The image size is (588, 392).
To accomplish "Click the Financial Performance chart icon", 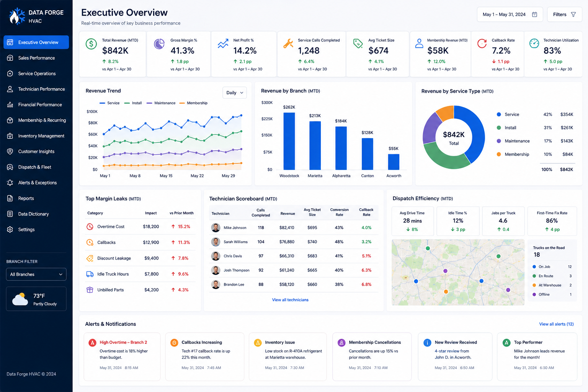I will [10, 105].
